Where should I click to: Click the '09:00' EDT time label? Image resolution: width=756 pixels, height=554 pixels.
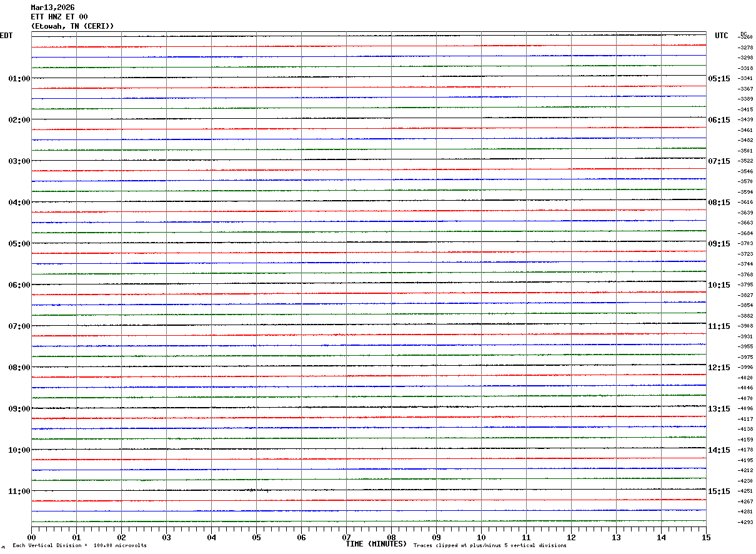[x=19, y=409]
